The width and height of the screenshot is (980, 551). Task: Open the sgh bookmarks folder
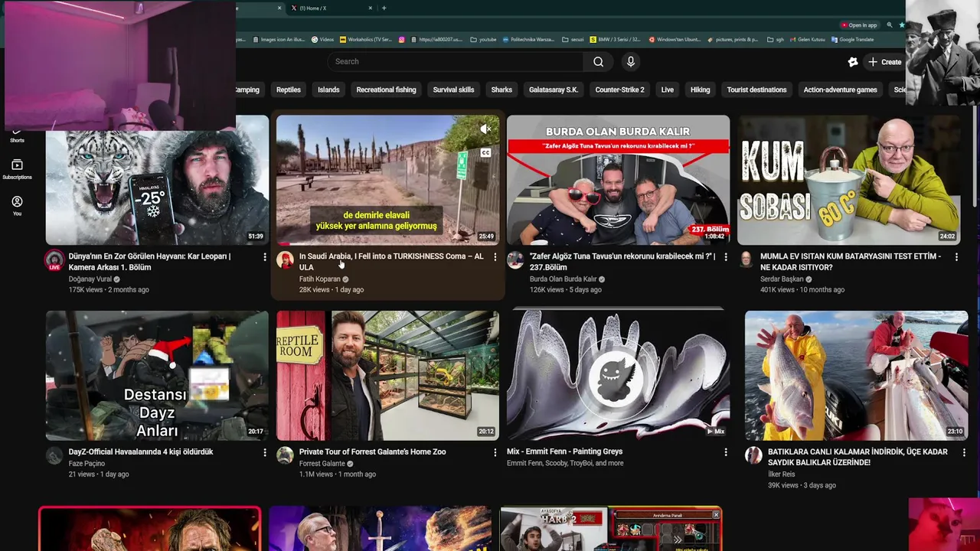(775, 39)
